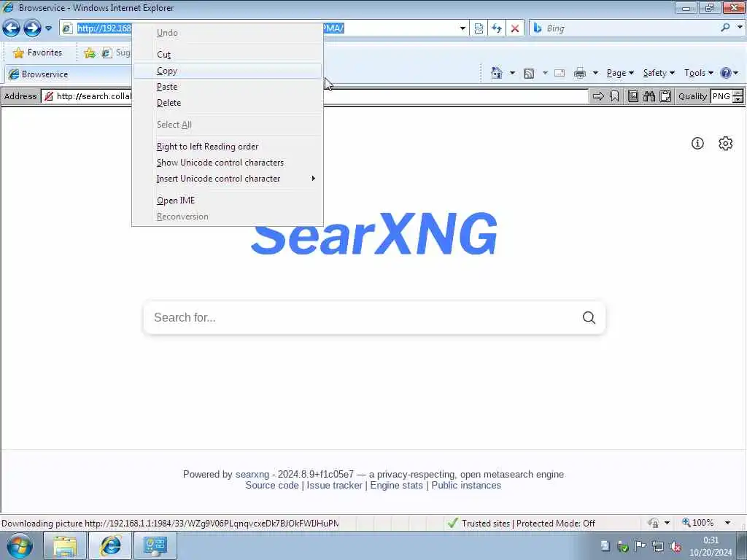747x560 pixels.
Task: Click the Print icon in command bar
Action: tap(580, 74)
